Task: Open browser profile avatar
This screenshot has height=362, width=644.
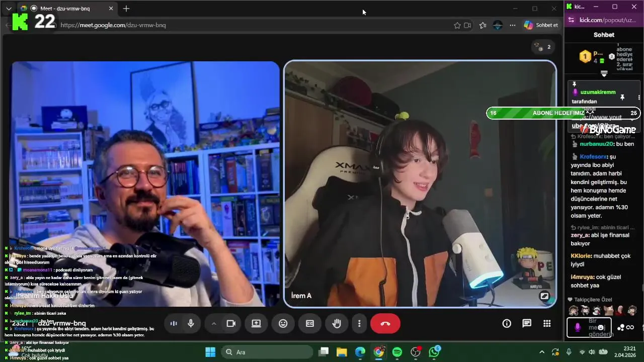Action: 498,25
